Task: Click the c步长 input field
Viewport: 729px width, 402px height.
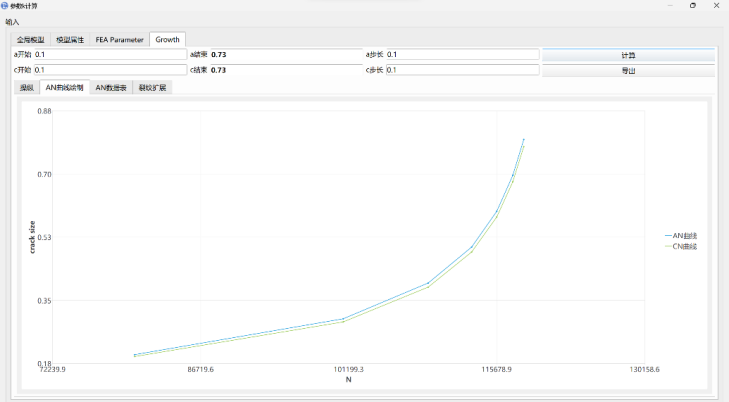Action: (x=463, y=70)
